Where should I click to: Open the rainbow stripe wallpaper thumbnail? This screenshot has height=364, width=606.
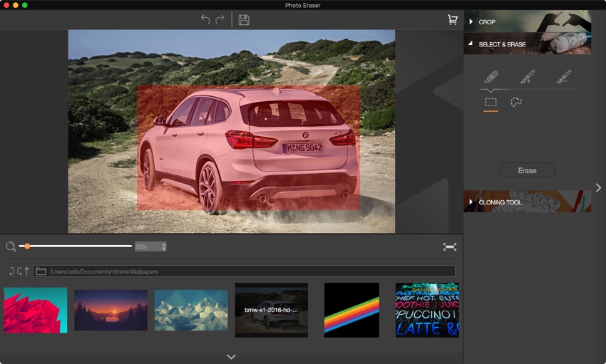(x=351, y=310)
